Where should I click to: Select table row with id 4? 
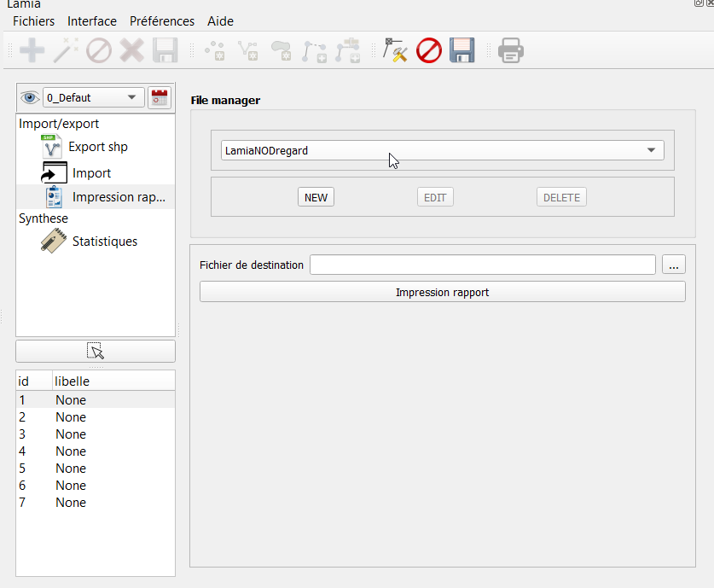pos(96,451)
